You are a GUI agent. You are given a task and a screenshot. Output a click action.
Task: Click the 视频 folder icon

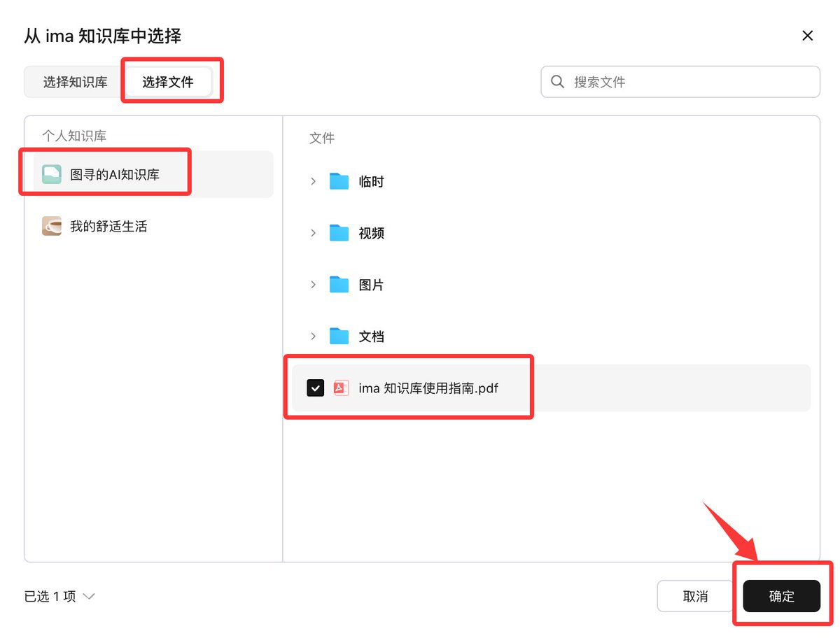point(339,233)
